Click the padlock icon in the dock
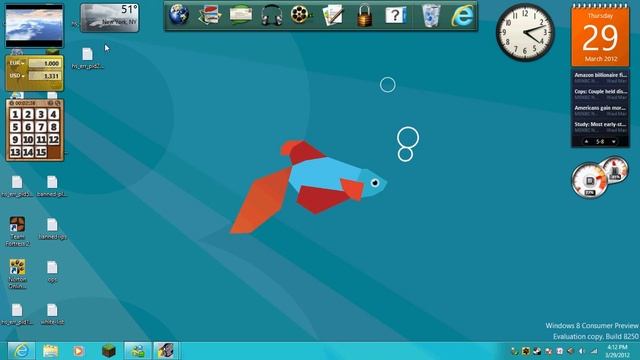 click(x=364, y=16)
